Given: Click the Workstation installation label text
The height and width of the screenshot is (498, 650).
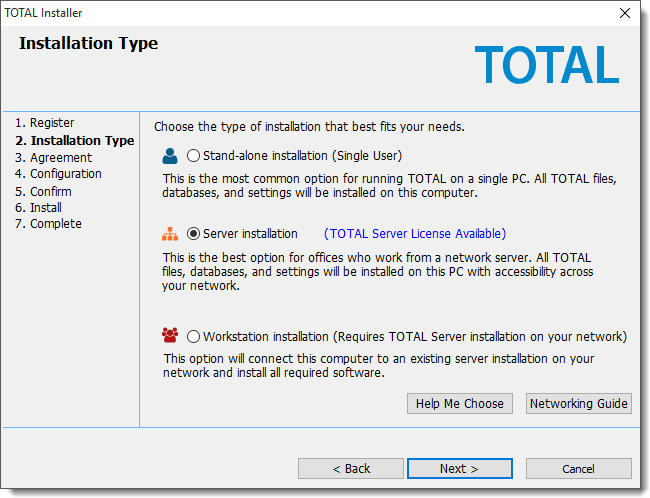Looking at the screenshot, I should pyautogui.click(x=415, y=337).
